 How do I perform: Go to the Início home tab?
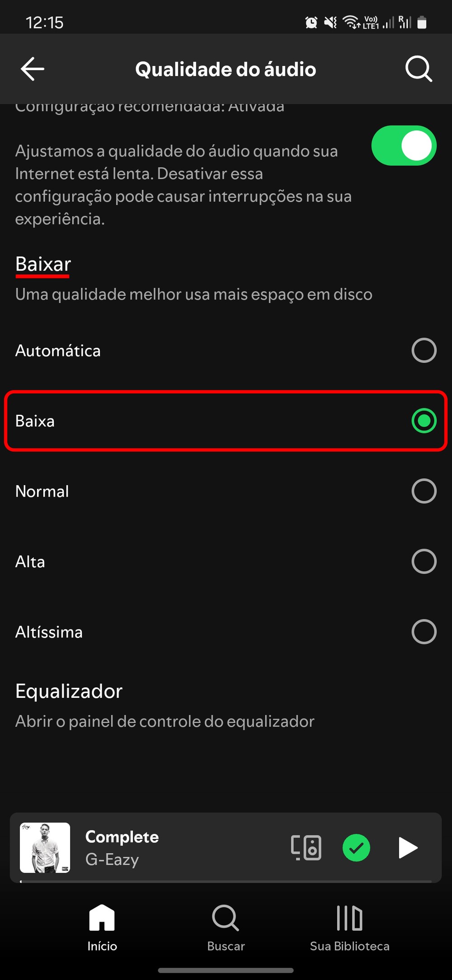102,927
